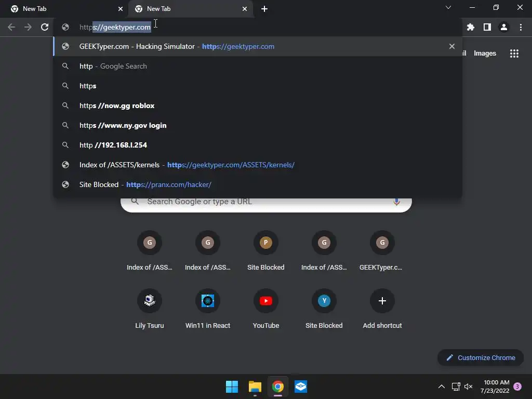Open the Images link

click(x=485, y=54)
